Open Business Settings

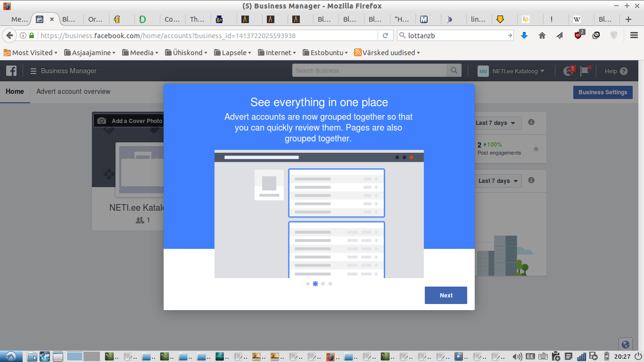point(603,92)
